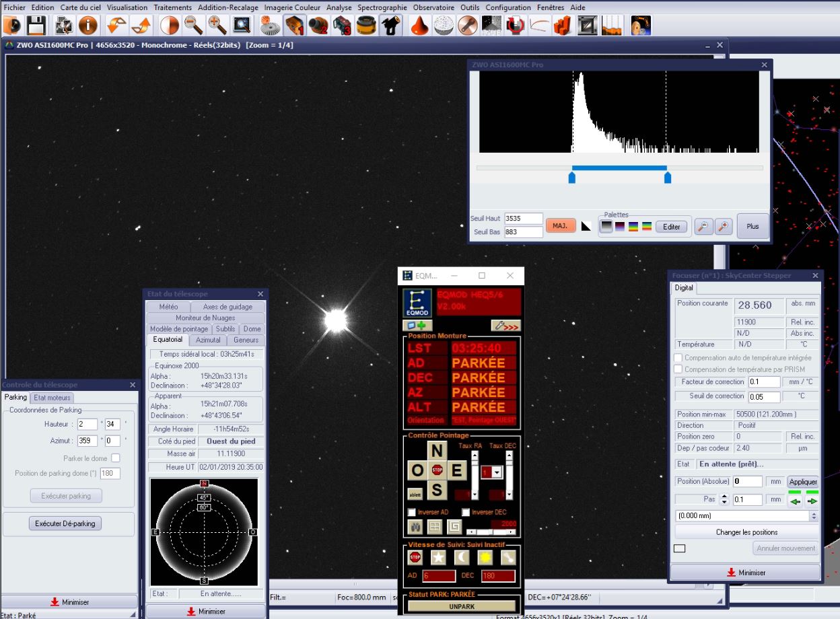Click the Pas step spinner arrows
840x619 pixels.
(724, 500)
